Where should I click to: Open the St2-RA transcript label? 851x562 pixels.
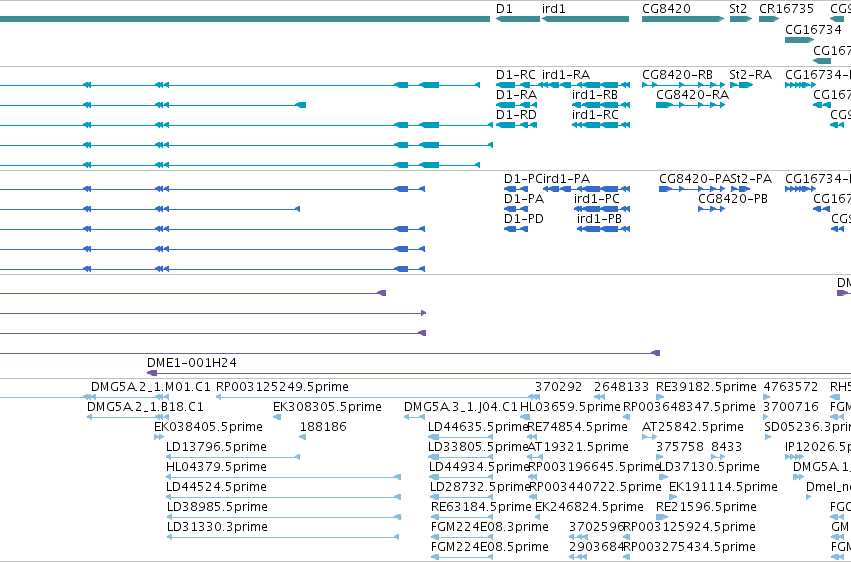[x=750, y=74]
